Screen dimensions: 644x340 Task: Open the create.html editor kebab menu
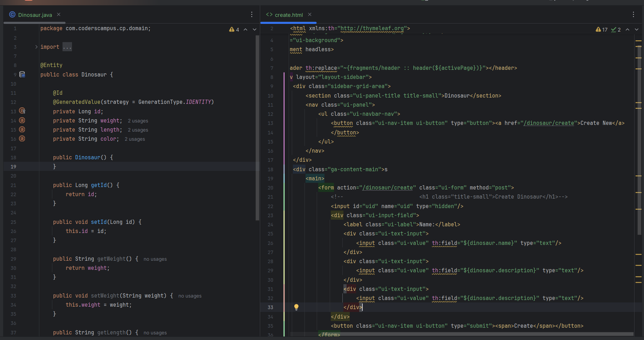tap(633, 14)
